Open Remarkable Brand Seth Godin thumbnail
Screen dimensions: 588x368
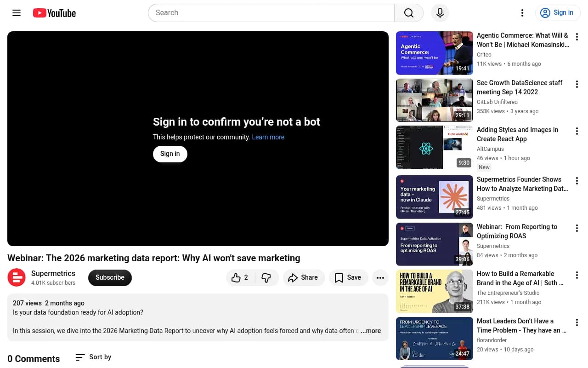point(435,291)
